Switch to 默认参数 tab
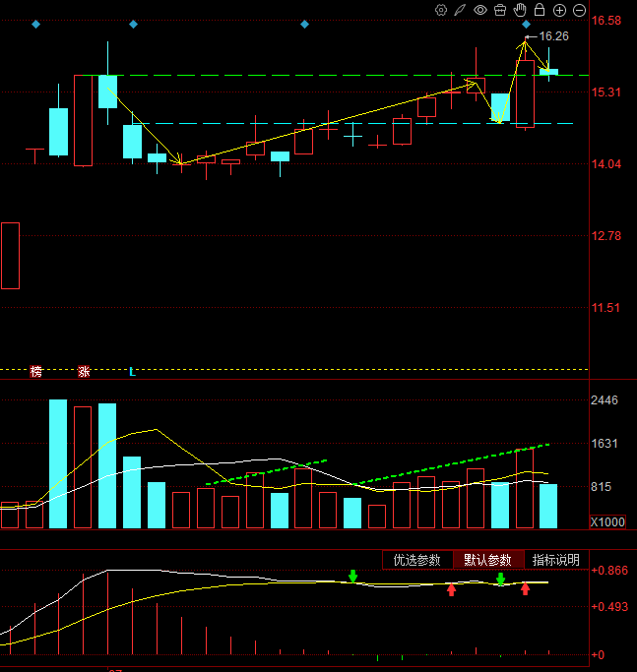 click(488, 560)
